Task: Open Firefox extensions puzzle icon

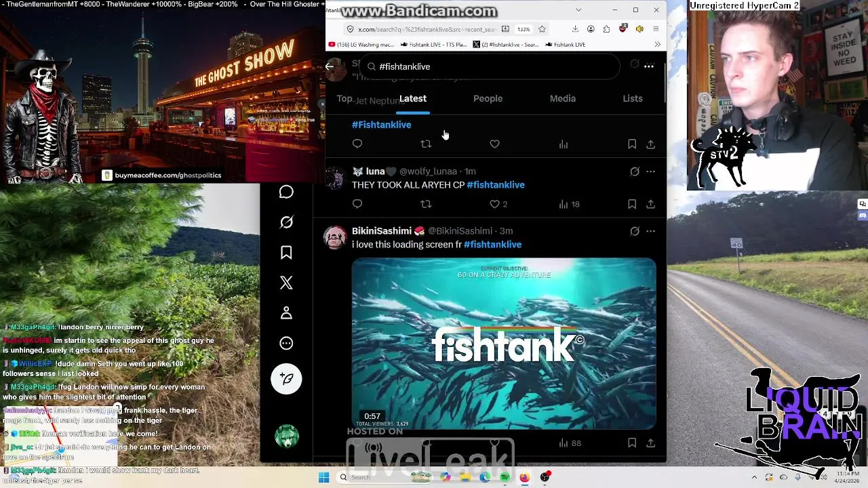Action: tap(606, 29)
